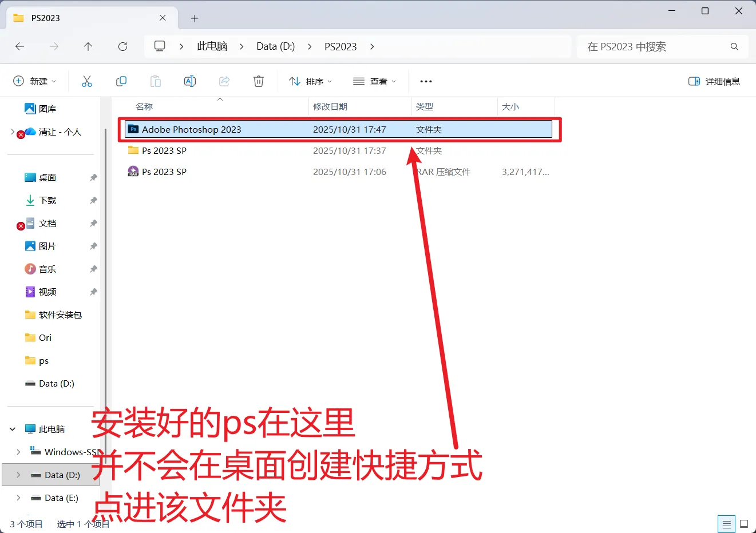
Task: Refresh the PS2023 folder view
Action: click(122, 46)
